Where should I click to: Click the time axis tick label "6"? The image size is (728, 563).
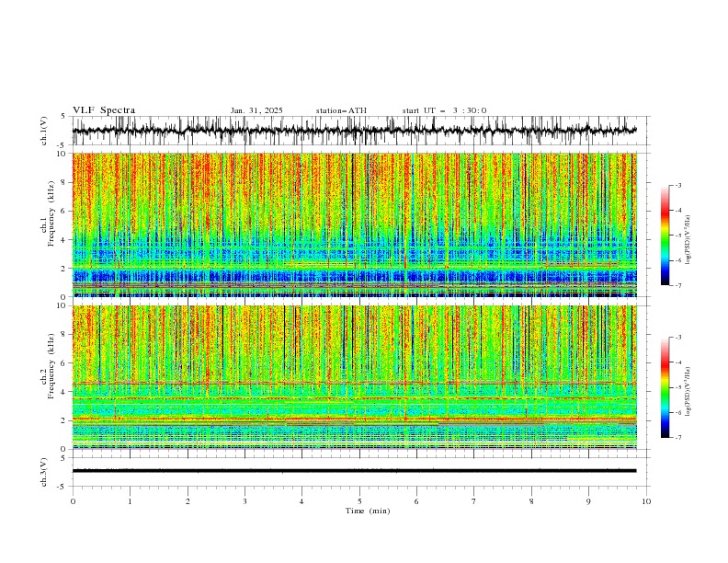(x=416, y=501)
